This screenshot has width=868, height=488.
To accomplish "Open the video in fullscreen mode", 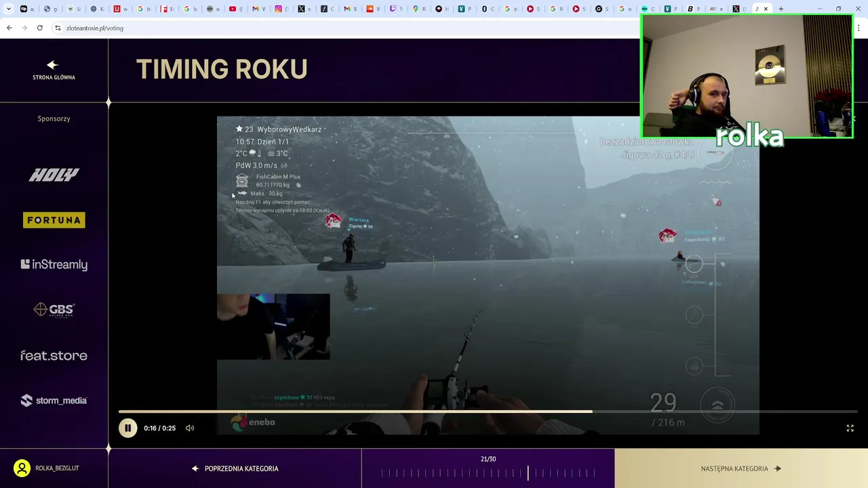I will coord(850,428).
